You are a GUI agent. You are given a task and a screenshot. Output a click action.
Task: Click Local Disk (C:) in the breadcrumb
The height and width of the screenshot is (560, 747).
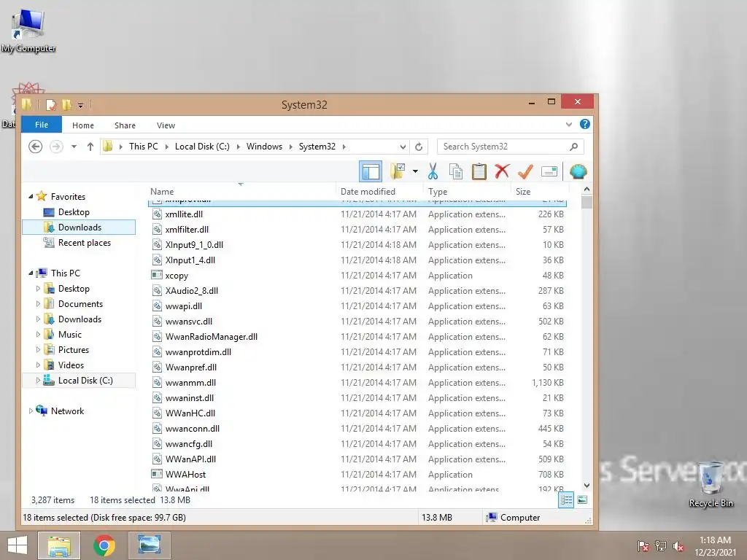pyautogui.click(x=202, y=147)
